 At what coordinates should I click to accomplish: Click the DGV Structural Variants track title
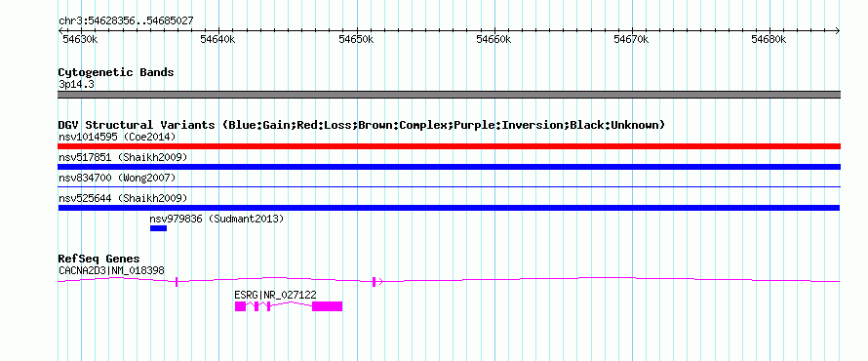click(x=362, y=125)
